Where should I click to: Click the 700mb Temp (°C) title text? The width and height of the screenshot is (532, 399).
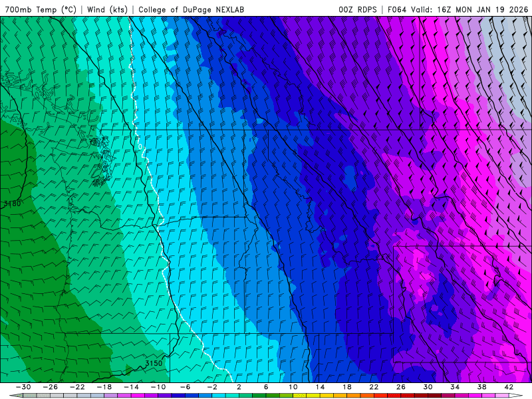point(40,9)
